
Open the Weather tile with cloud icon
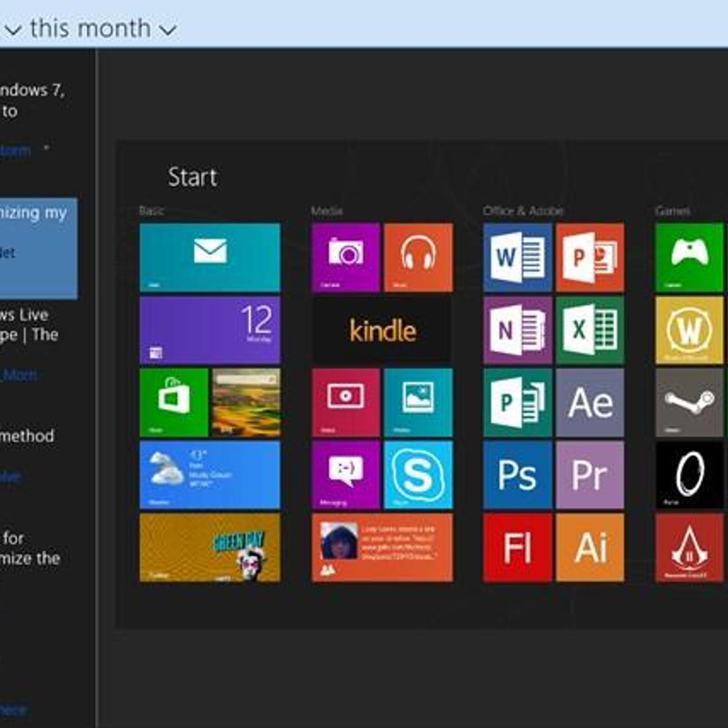pyautogui.click(x=210, y=475)
